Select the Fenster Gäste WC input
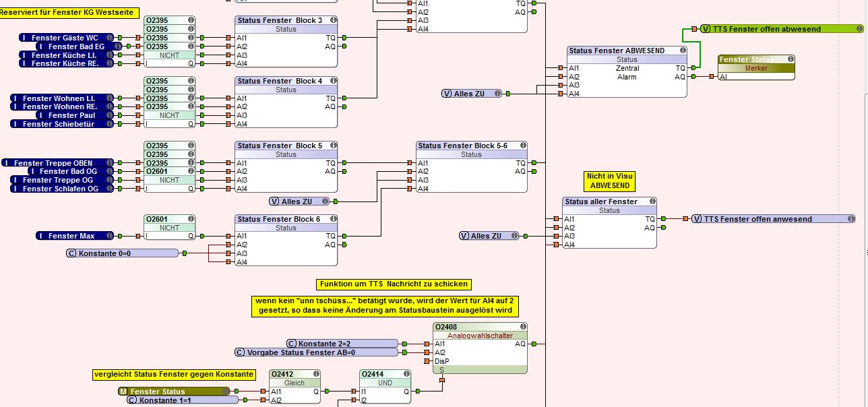The image size is (868, 407). [x=67, y=38]
